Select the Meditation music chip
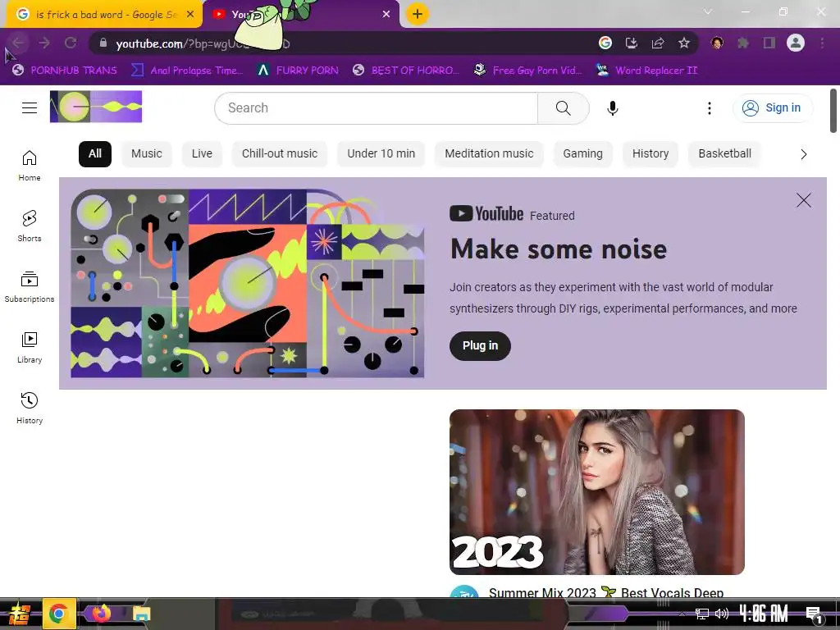The width and height of the screenshot is (840, 630). (489, 153)
